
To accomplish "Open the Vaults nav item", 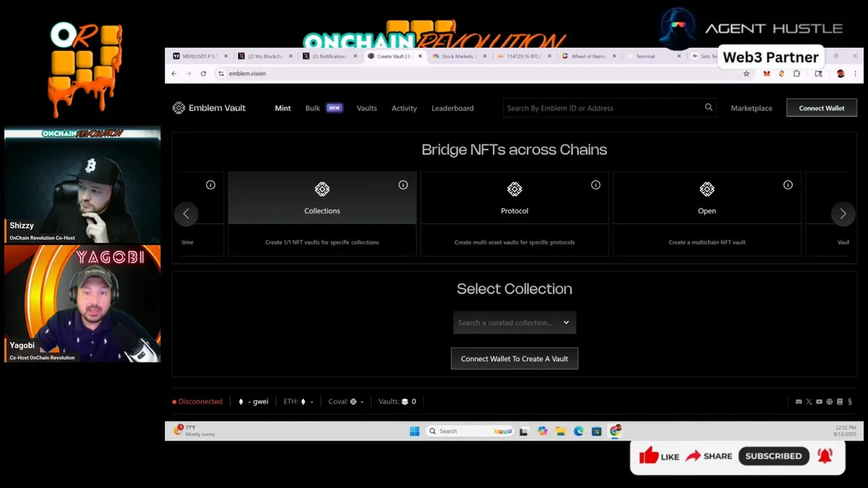I will [367, 108].
